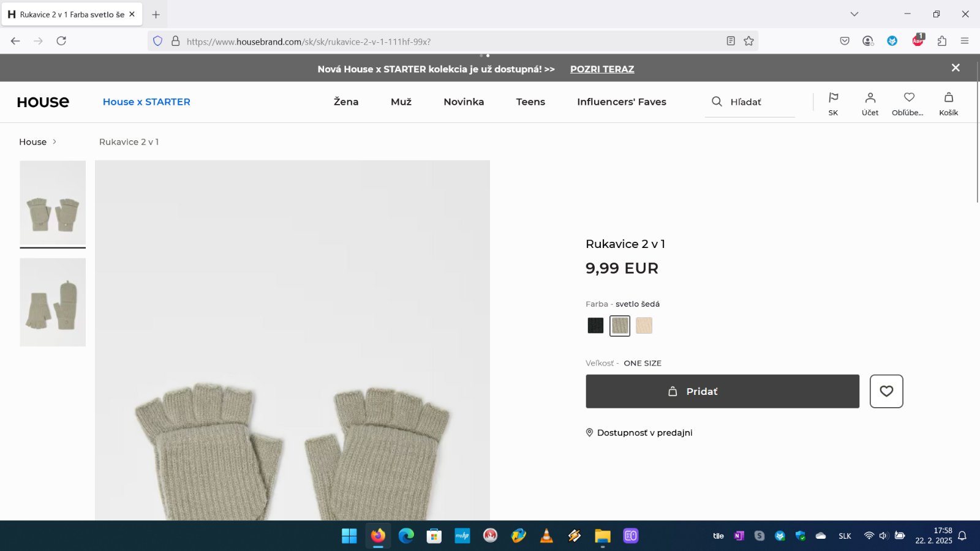The height and width of the screenshot is (551, 980).
Task: Select the black color swatch
Action: 595,326
